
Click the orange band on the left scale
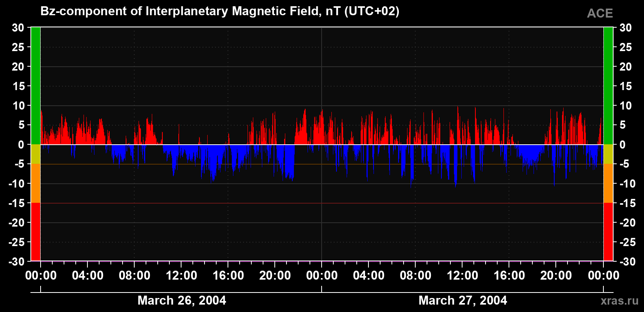36,183
